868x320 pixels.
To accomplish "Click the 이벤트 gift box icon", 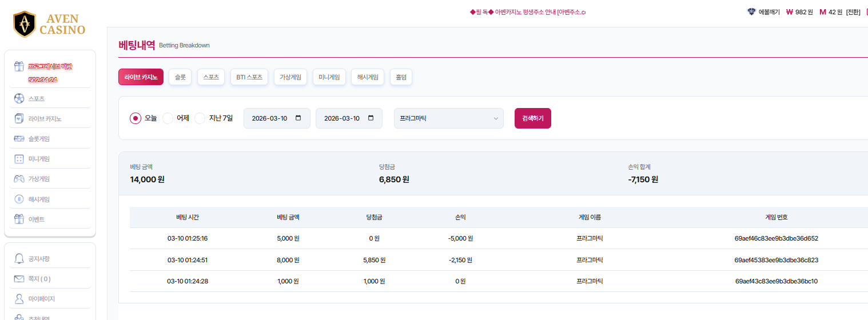I will click(x=19, y=219).
